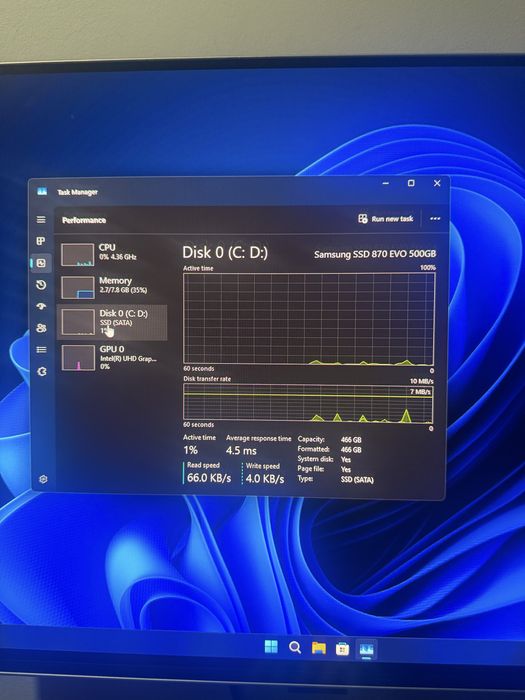The width and height of the screenshot is (525, 700).
Task: Click the 4.0 KB/s write speed value
Action: (265, 479)
